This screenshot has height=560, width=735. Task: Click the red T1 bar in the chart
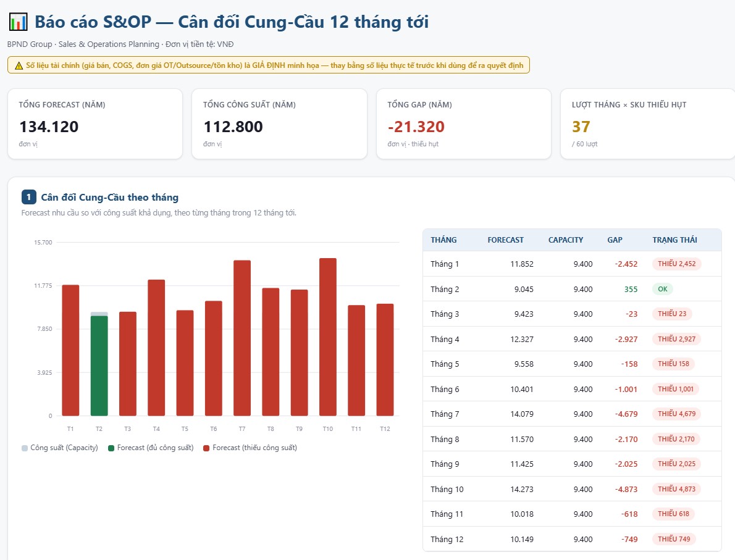(70, 350)
